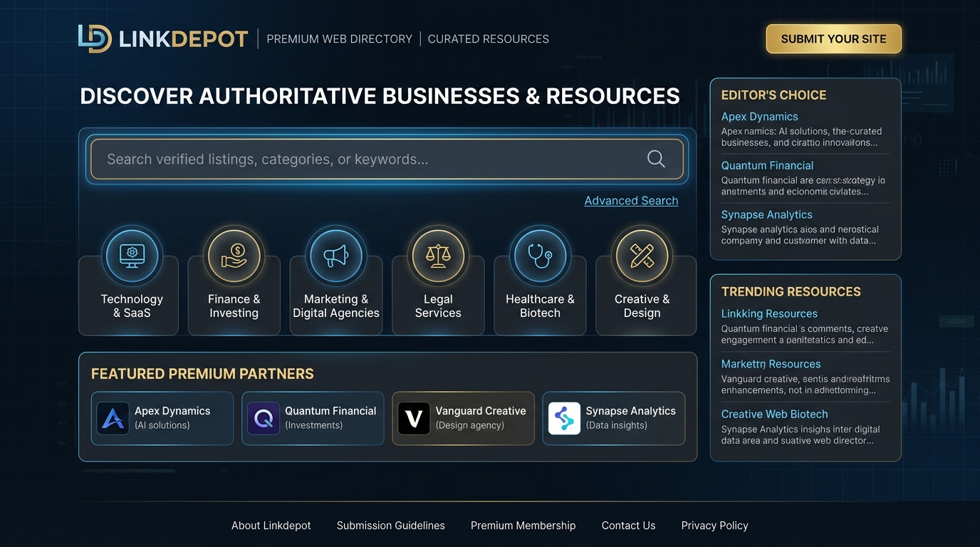Click the Technology & SaaS category label
The width and height of the screenshot is (980, 547).
point(132,306)
